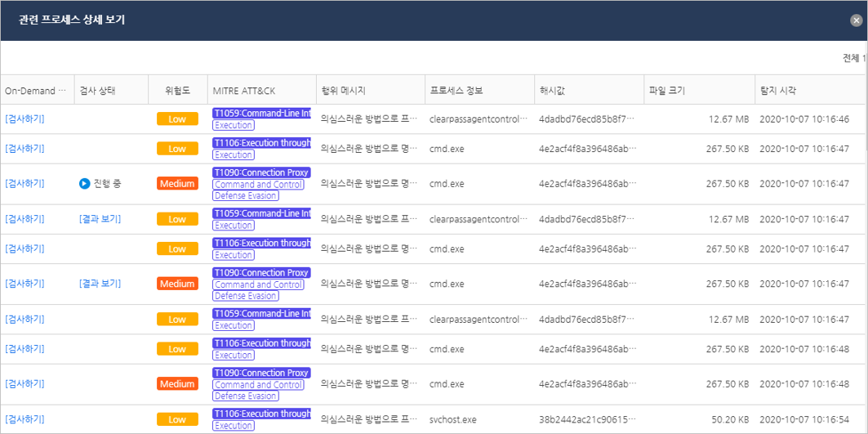Viewport: 868px width, 434px height.
Task: Open [결과 보기] for the Low clearpassagentcontrol row
Action: coord(100,219)
